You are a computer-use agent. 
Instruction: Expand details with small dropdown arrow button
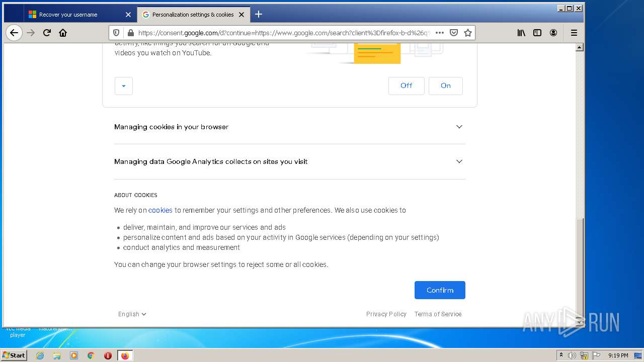(124, 86)
